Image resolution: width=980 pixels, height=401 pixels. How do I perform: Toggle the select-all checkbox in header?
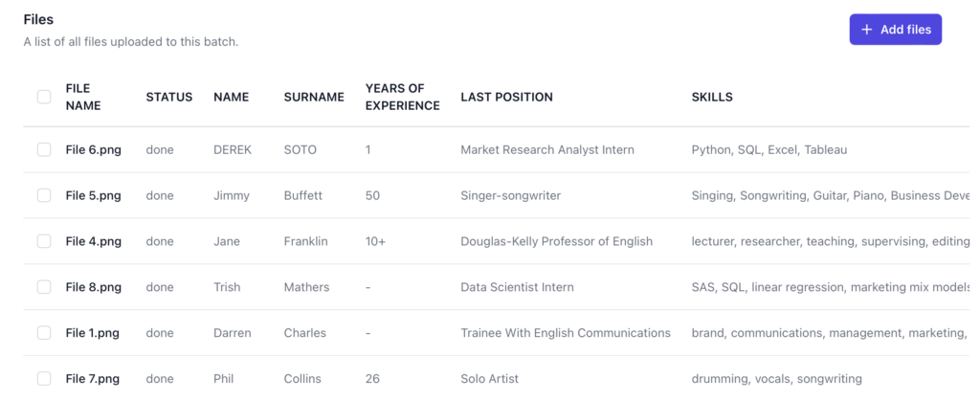pyautogui.click(x=44, y=97)
